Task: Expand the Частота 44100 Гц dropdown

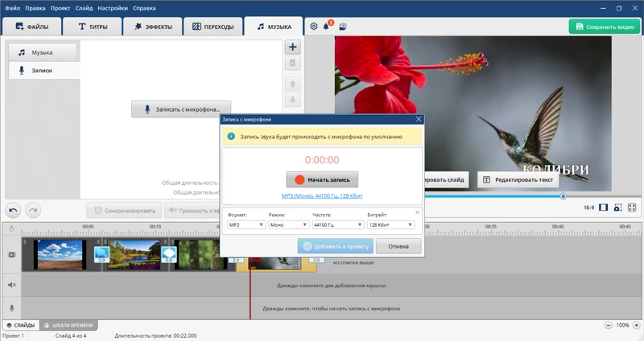Action: pos(336,225)
